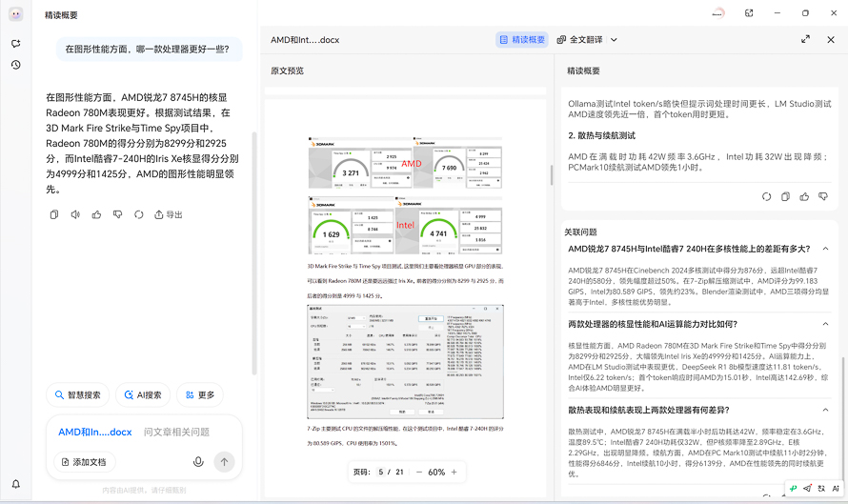
Task: Open chat history clock icon
Action: pos(15,65)
